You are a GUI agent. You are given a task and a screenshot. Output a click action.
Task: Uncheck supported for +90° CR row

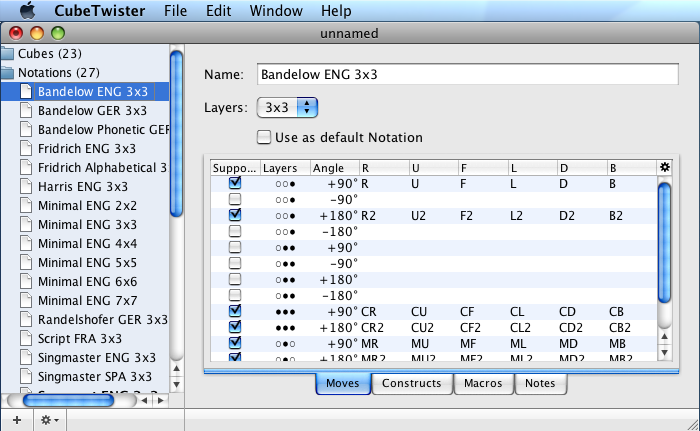coord(235,311)
